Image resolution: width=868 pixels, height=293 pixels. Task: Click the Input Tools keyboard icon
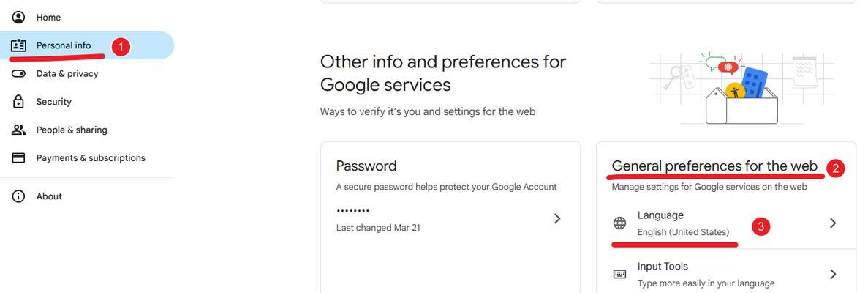click(x=619, y=274)
